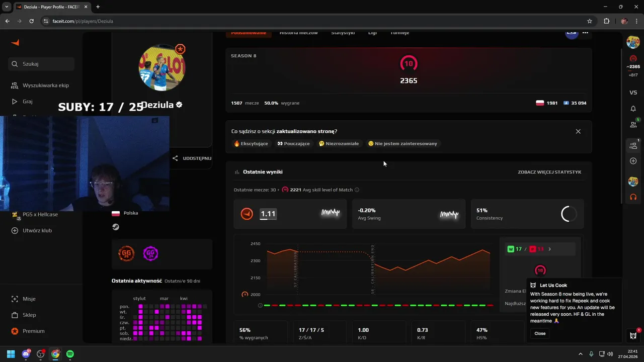Click the info icon before match result streak
Screen dimensions: 644x362
260,305
